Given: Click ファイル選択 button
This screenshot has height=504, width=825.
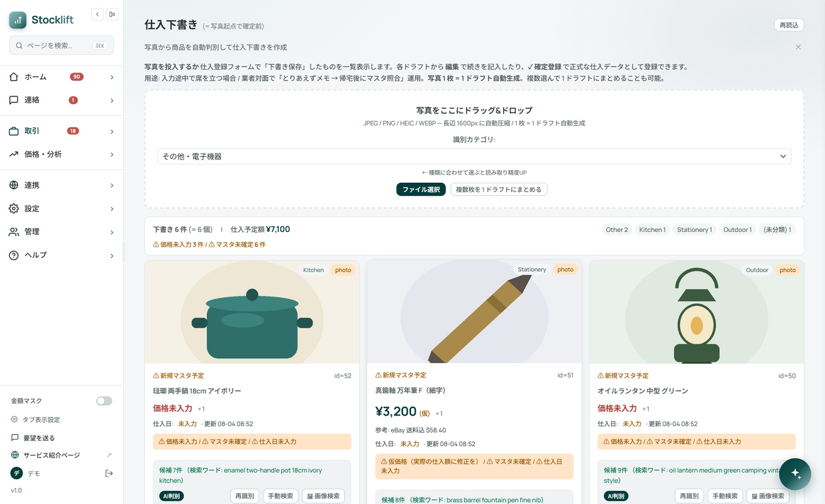Looking at the screenshot, I should pos(421,189).
